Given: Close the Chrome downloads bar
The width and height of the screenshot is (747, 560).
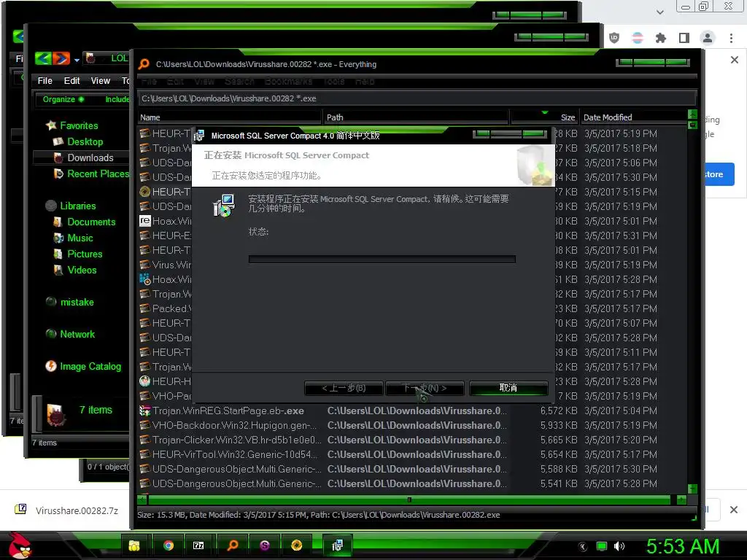Looking at the screenshot, I should click(734, 510).
